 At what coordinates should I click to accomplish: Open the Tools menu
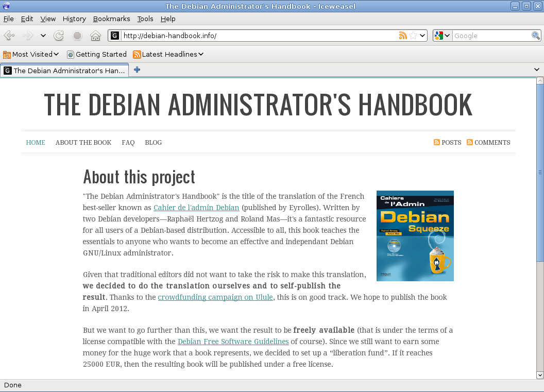point(145,19)
